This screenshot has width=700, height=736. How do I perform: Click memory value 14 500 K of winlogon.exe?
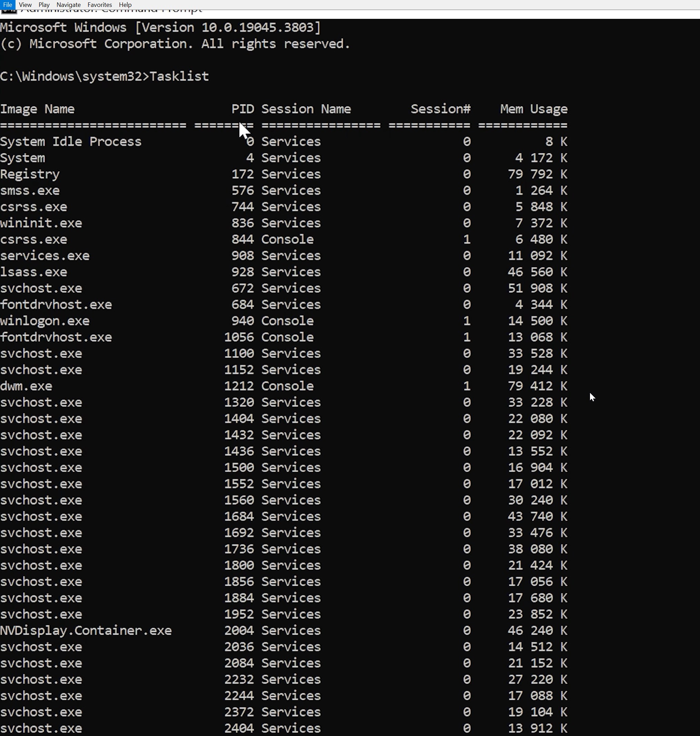click(538, 321)
